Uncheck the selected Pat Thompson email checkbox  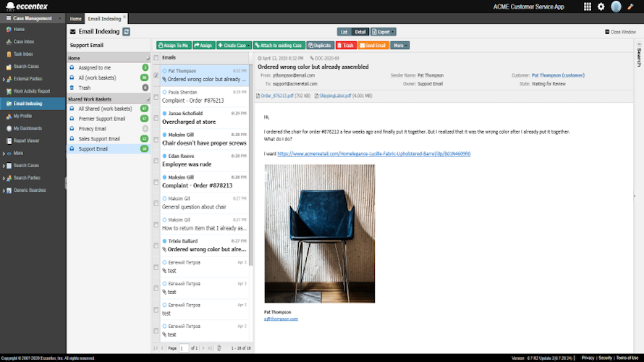click(x=156, y=75)
